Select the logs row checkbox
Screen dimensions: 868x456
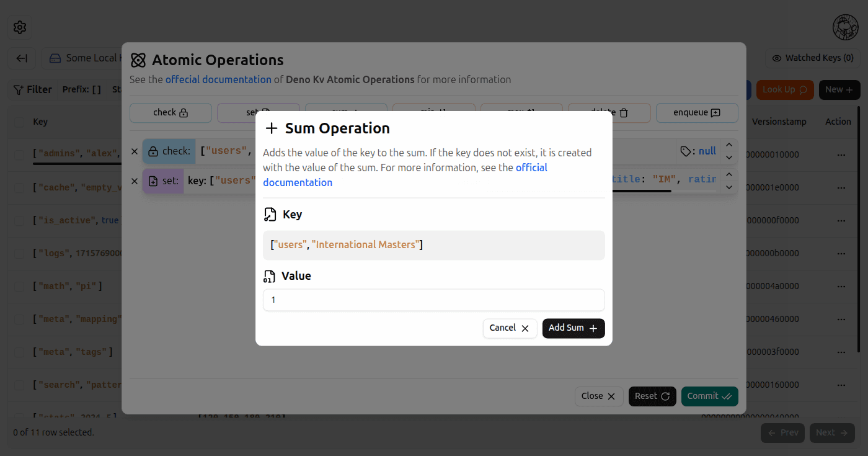tap(20, 253)
